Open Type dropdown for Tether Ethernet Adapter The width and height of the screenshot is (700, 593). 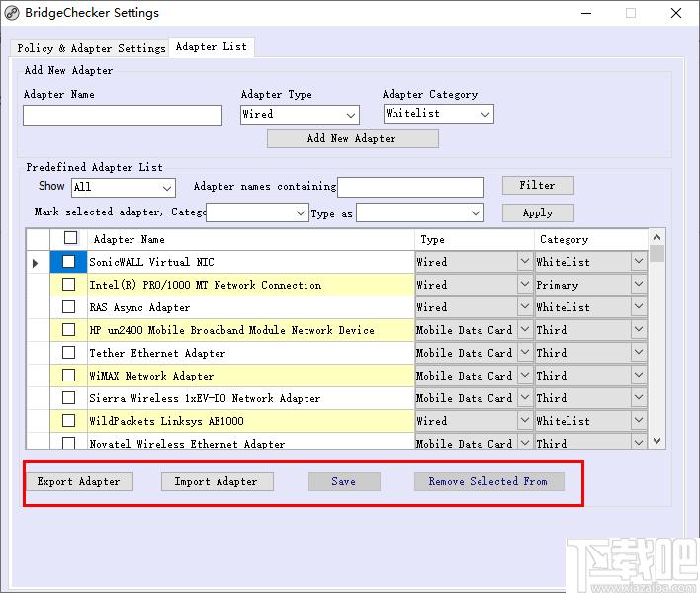coord(525,353)
